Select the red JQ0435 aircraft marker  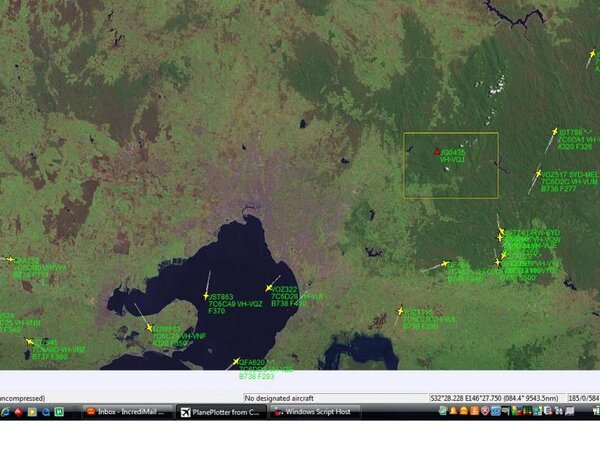(x=438, y=152)
